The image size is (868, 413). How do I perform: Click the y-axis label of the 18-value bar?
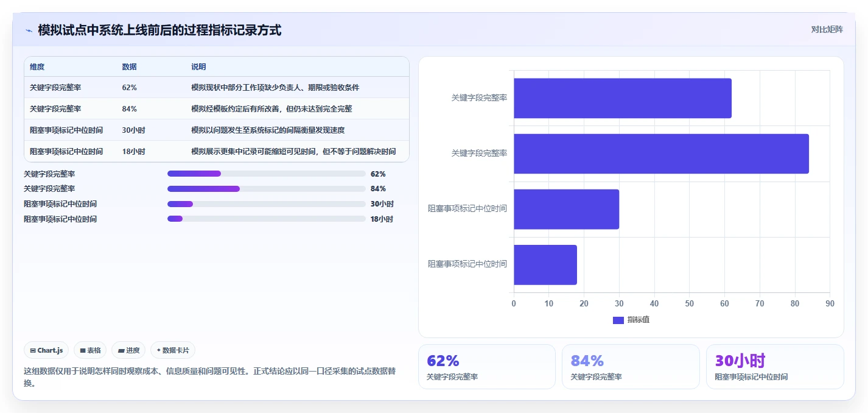(467, 264)
